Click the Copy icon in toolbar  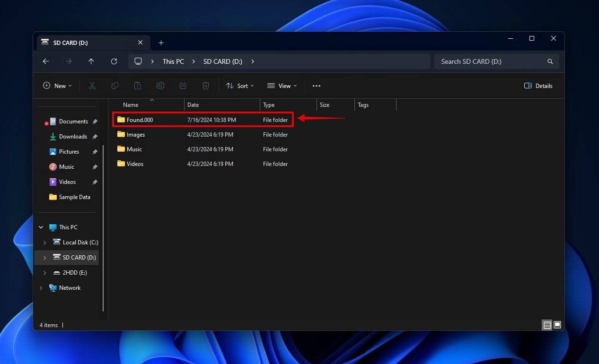pyautogui.click(x=115, y=86)
